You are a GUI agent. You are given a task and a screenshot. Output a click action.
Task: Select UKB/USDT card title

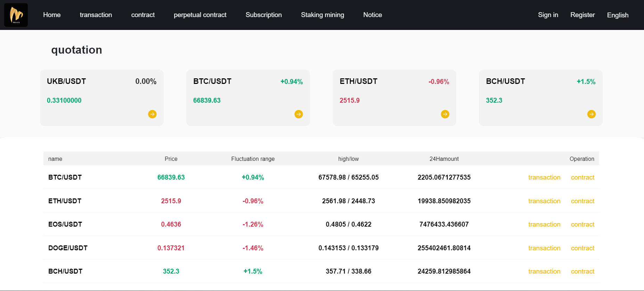pyautogui.click(x=66, y=81)
